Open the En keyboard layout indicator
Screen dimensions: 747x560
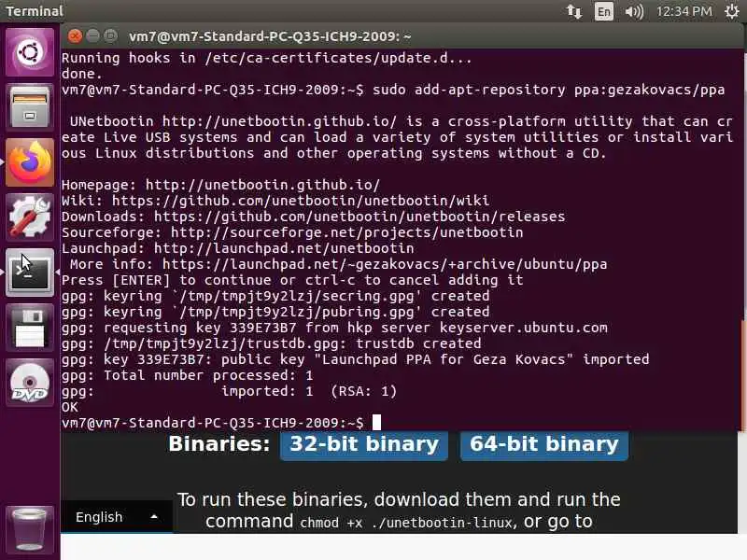tap(603, 11)
